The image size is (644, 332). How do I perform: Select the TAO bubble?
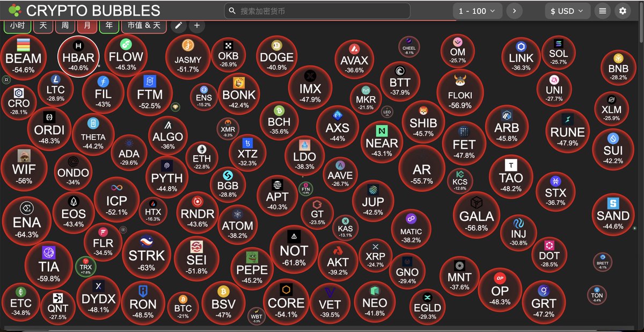click(510, 177)
